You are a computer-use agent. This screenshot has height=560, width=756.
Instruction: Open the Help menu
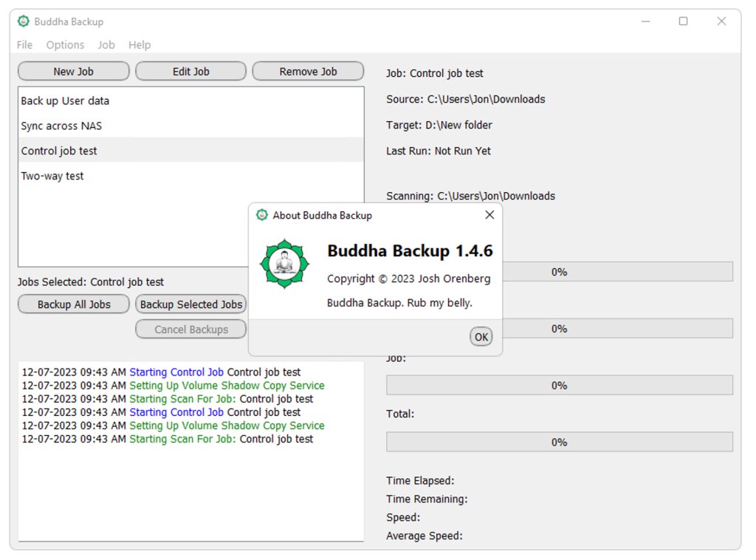pos(140,45)
